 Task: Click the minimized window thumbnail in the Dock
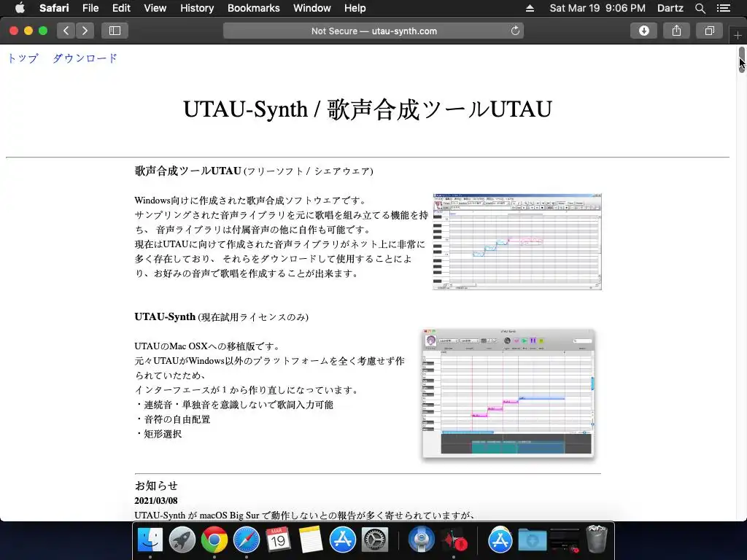pyautogui.click(x=564, y=540)
